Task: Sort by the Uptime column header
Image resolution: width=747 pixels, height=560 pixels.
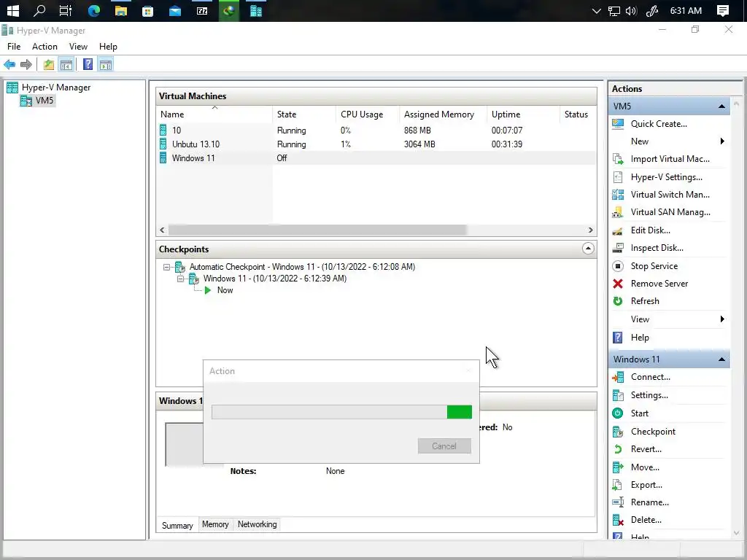Action: 522,114
